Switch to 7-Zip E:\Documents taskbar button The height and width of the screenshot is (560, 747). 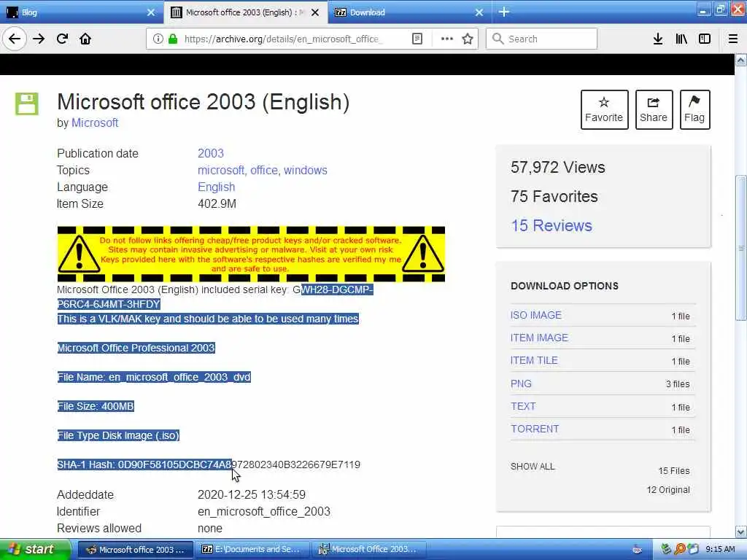click(x=252, y=550)
